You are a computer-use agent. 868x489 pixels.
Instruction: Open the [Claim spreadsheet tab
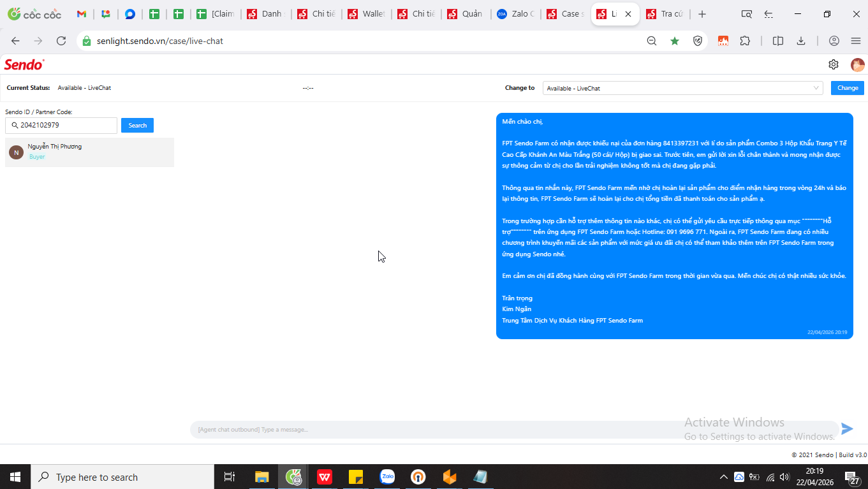[x=217, y=14]
